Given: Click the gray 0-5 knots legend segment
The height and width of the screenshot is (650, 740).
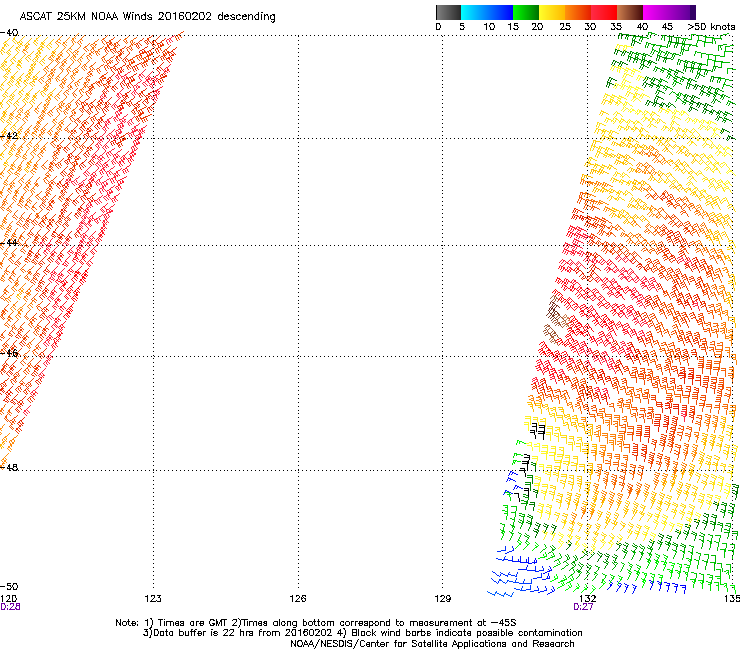Looking at the screenshot, I should [449, 12].
